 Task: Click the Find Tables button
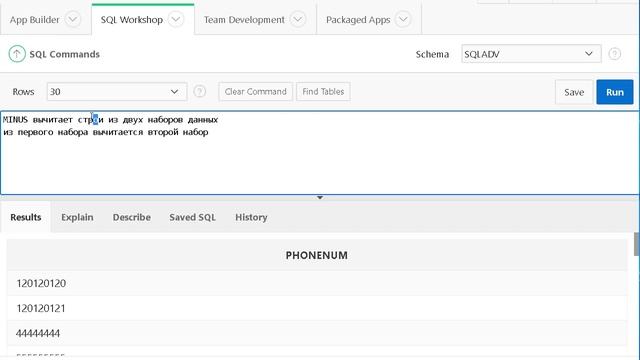pyautogui.click(x=323, y=91)
